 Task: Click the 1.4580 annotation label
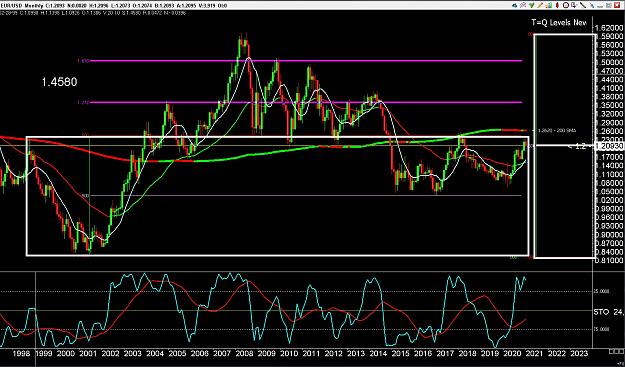59,82
